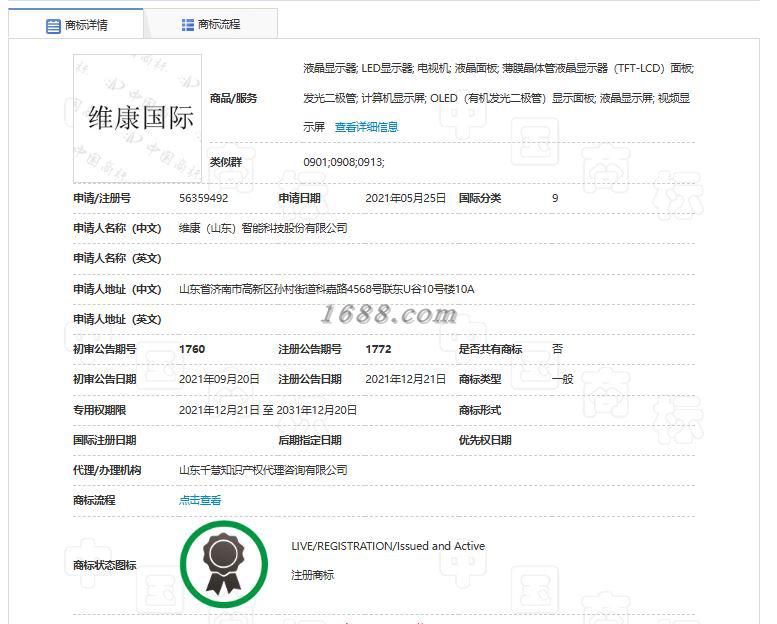Open the 点击查看 trademark process link
This screenshot has height=624, width=777.
coord(200,501)
